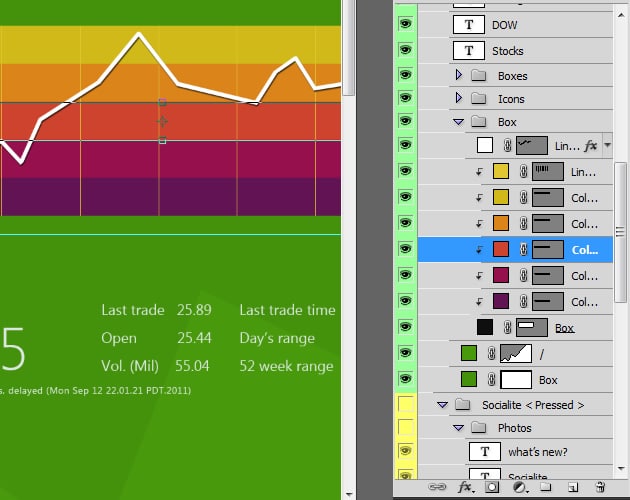
Task: Click the T thumbnail of what's new? layer
Action: click(x=485, y=451)
